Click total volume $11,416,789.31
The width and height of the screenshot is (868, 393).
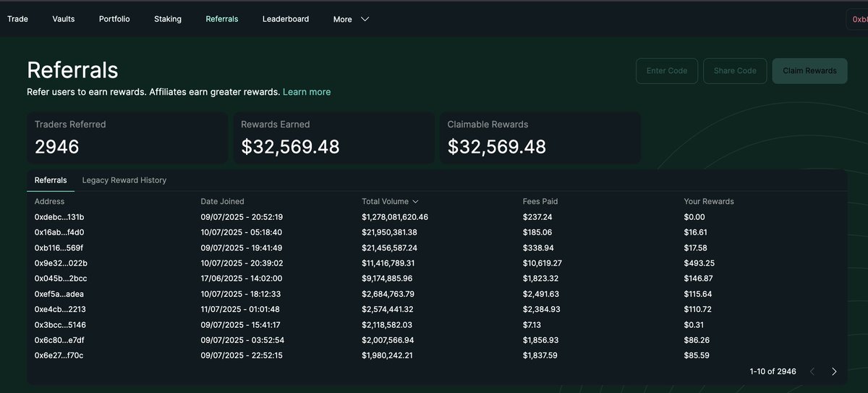point(388,263)
